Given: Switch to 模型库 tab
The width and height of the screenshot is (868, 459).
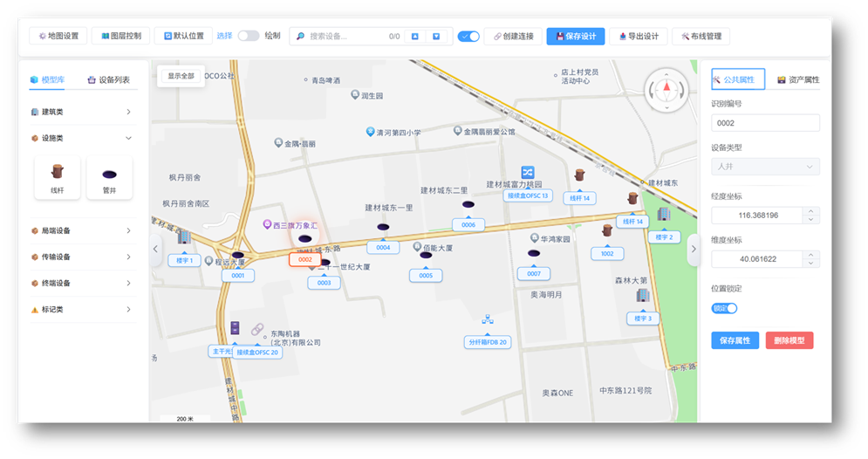Looking at the screenshot, I should click(48, 79).
